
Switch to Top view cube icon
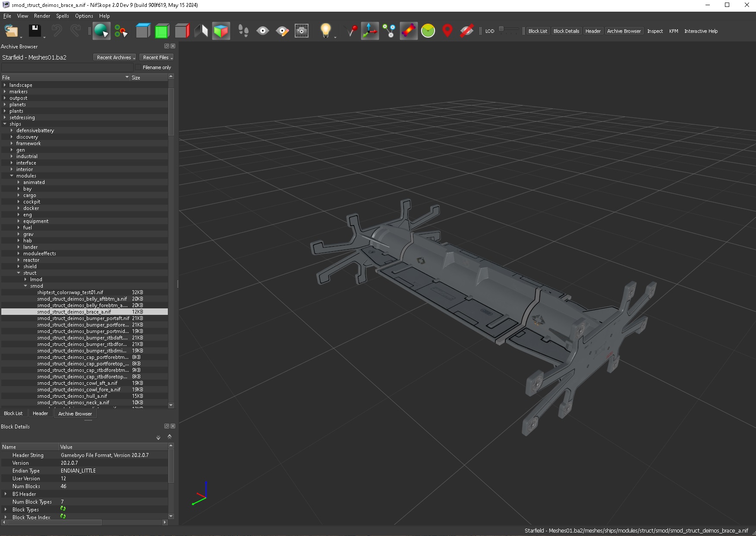[x=142, y=31]
